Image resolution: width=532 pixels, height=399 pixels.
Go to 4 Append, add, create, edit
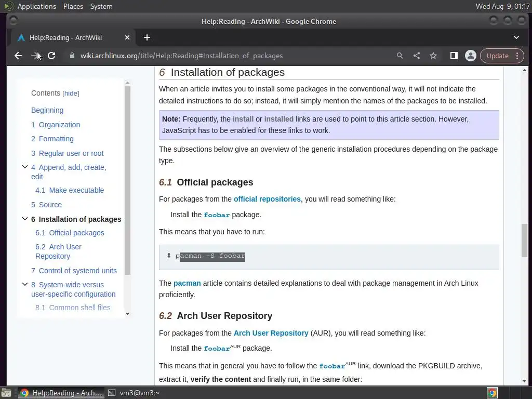click(x=69, y=172)
